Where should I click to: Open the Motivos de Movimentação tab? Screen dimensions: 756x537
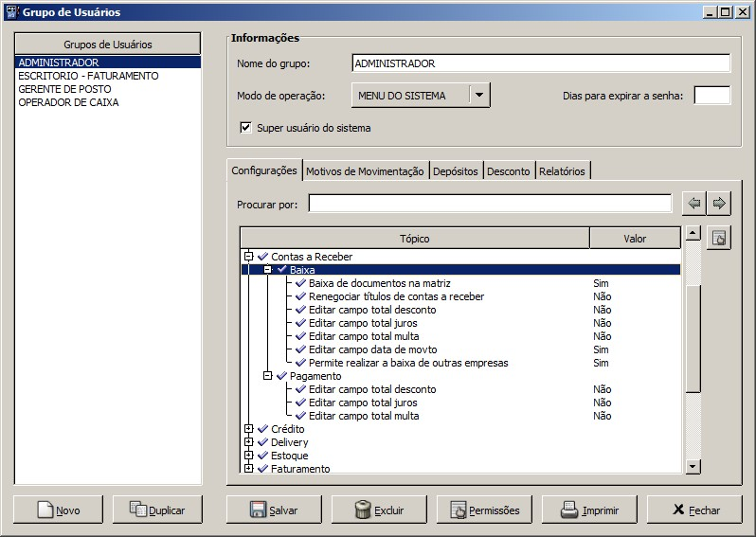pos(365,171)
